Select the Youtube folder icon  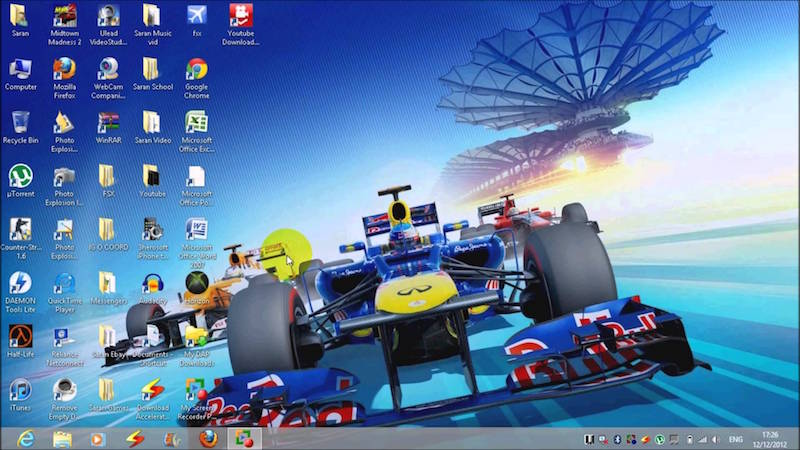tap(153, 181)
